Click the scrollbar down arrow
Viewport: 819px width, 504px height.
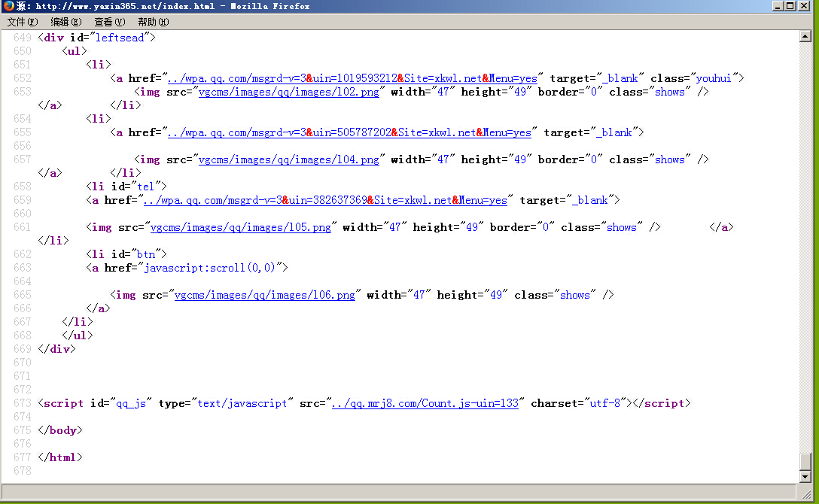[x=805, y=476]
